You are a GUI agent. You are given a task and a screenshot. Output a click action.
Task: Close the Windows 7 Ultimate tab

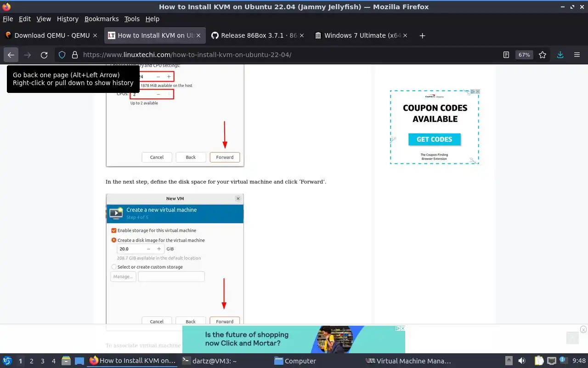405,35
